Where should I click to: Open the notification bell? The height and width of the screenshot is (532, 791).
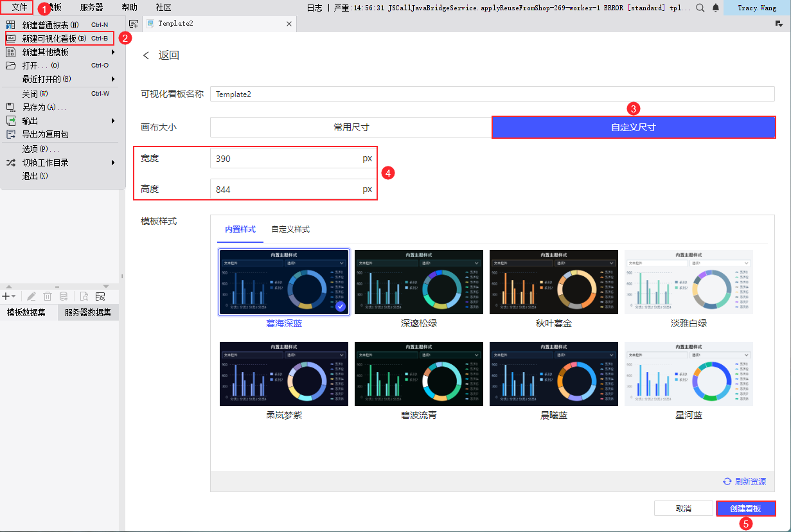pyautogui.click(x=715, y=8)
